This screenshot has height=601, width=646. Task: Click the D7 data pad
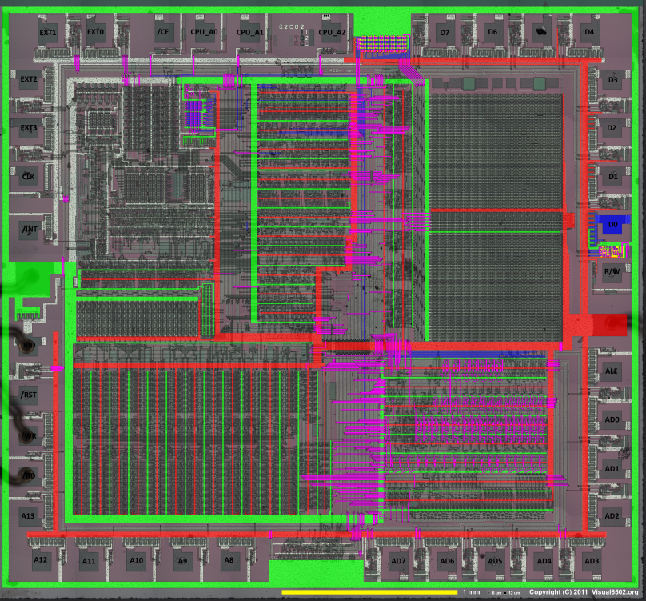(445, 31)
